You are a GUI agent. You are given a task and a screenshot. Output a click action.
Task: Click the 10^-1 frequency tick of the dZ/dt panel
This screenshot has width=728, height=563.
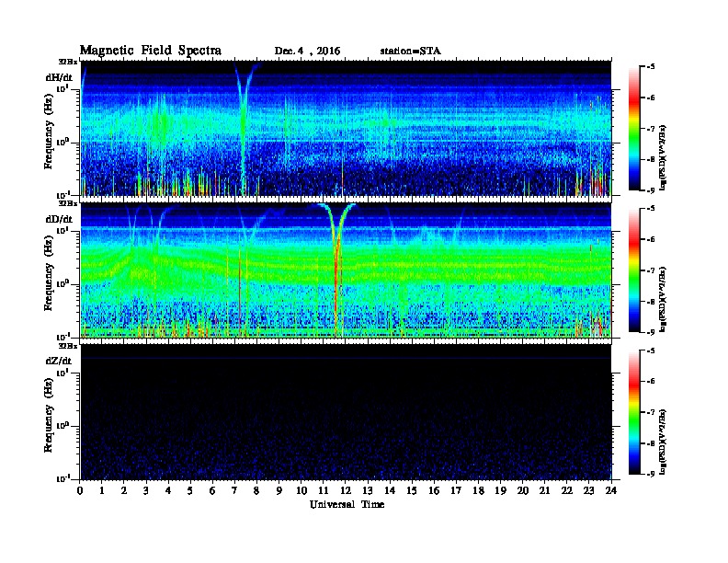[x=63, y=478]
